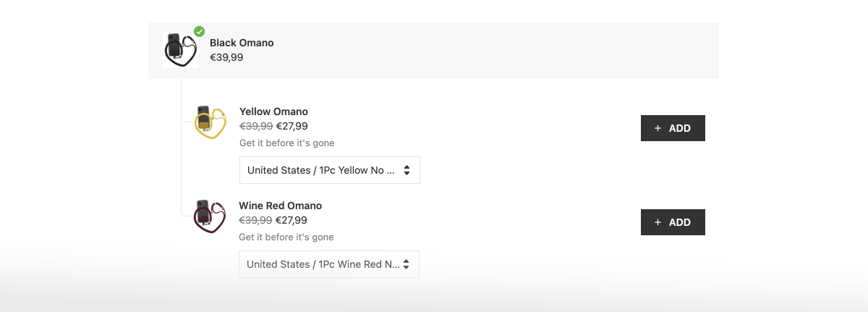This screenshot has width=868, height=312.
Task: Click the up-down arrows on the Yellow variant selector
Action: 407,170
